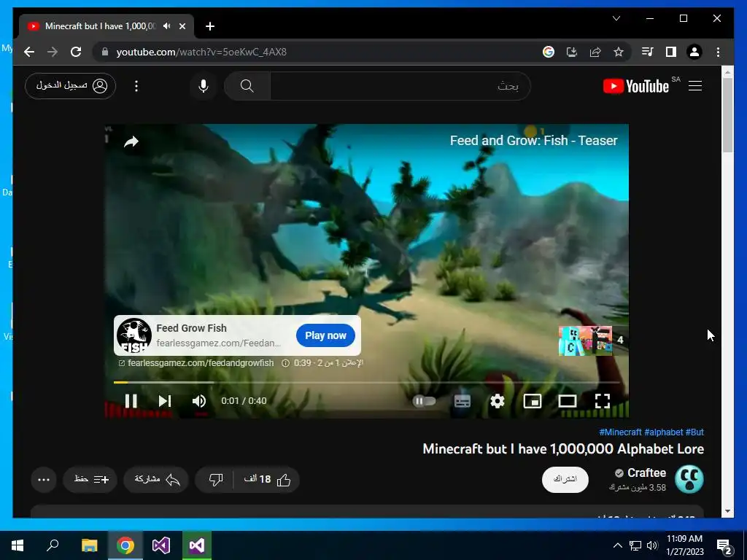Click the upcoming video thumbnail
Image resolution: width=747 pixels, height=560 pixels.
[x=586, y=341]
